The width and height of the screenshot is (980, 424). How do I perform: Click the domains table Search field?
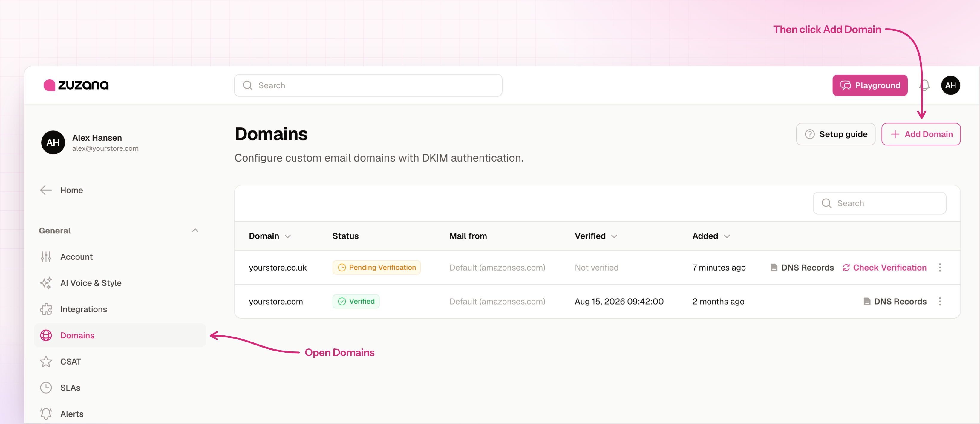(x=880, y=203)
